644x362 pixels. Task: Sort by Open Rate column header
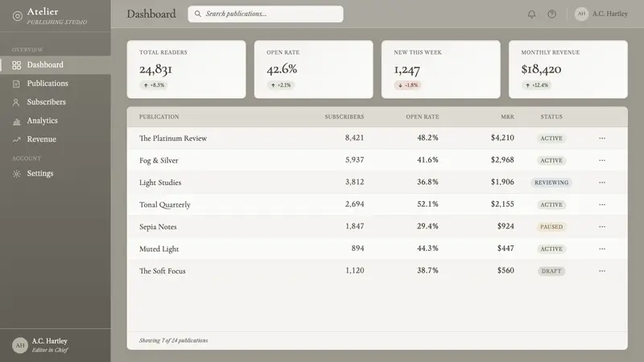tap(422, 117)
